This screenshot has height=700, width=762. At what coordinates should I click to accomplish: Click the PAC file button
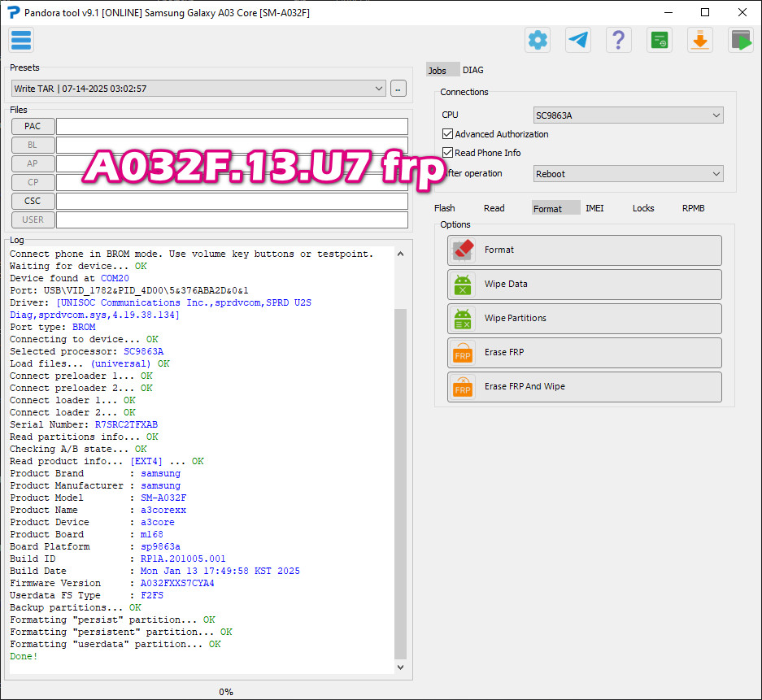click(33, 126)
